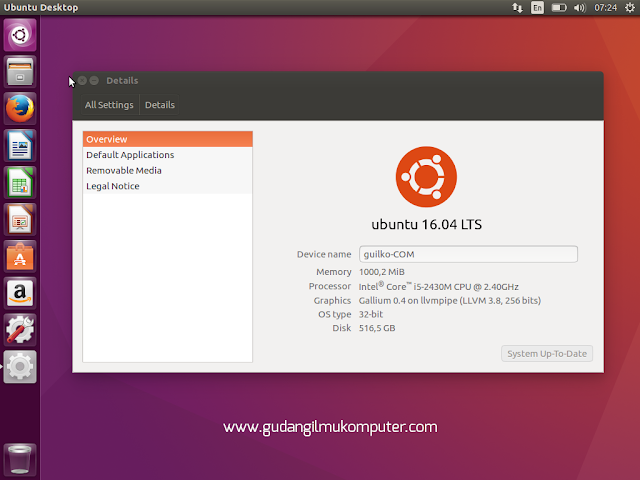Open System Settings gear in launcher
Viewport: 640px width, 480px height.
[20, 367]
